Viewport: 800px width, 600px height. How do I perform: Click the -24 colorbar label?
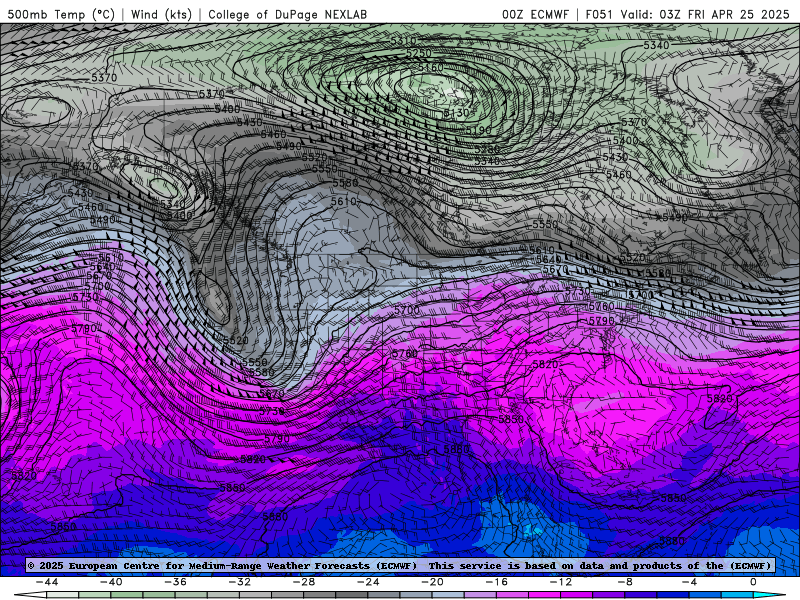pos(368,582)
